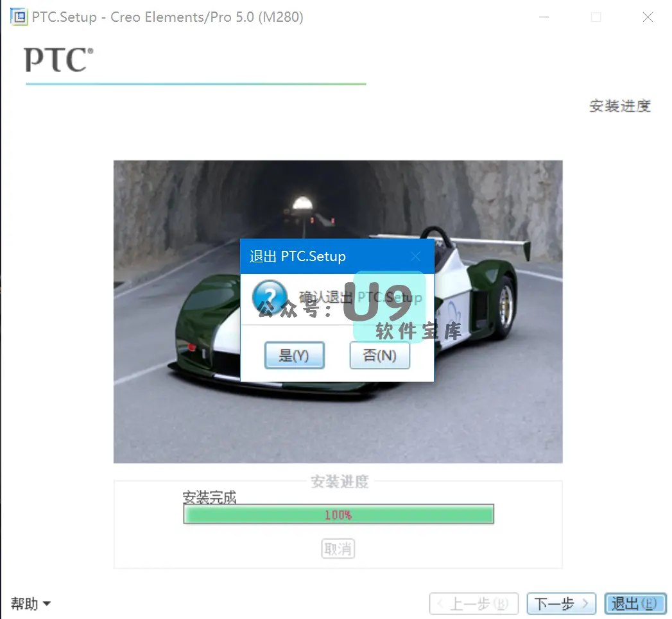
Task: Click the race car tunnel image
Action: (x=338, y=312)
